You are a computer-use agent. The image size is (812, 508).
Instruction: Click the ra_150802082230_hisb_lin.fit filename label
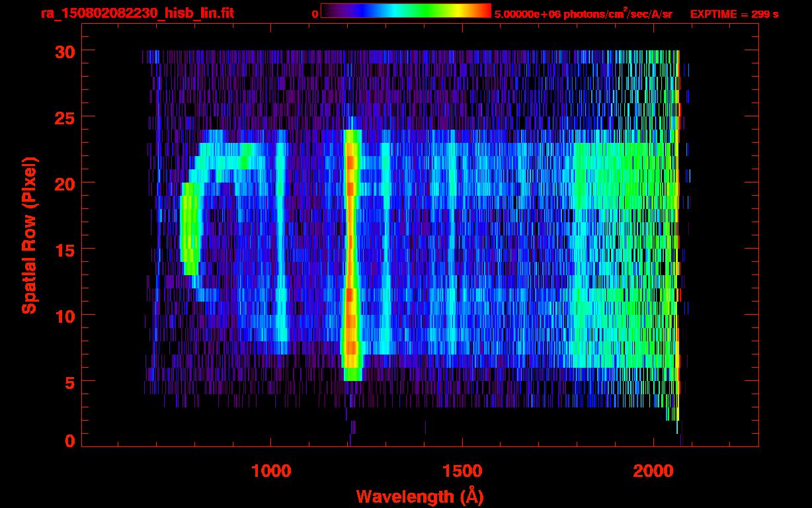(137, 13)
